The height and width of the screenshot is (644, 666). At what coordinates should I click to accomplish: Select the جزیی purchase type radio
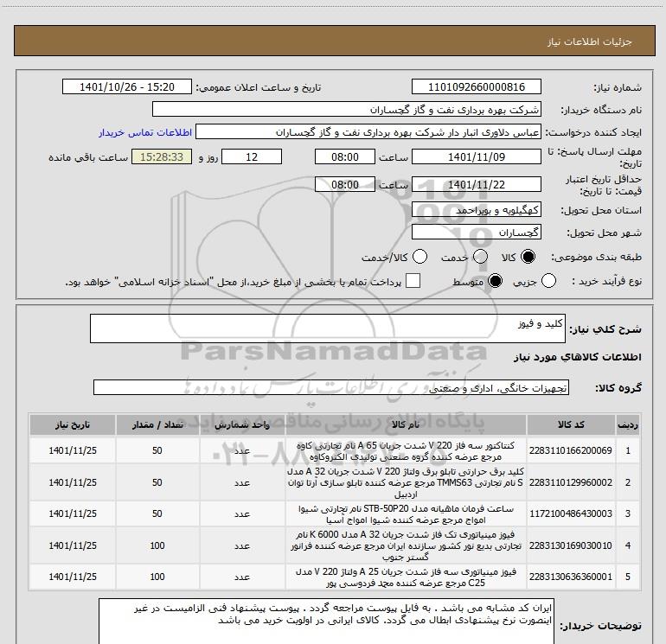(548, 281)
